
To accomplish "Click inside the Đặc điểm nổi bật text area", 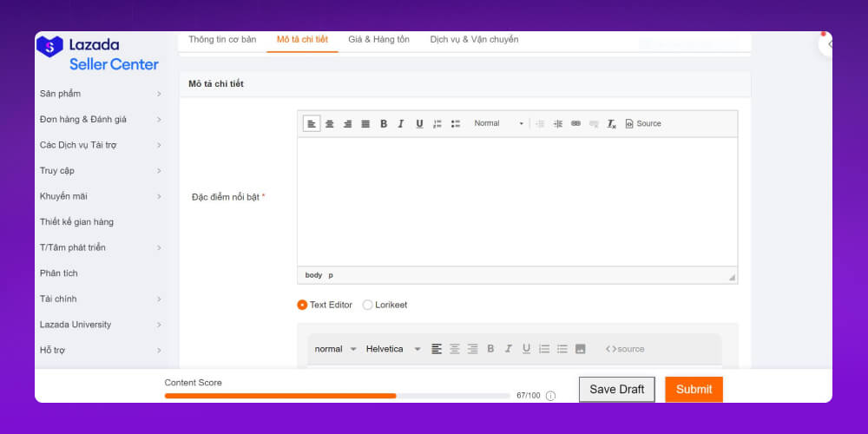I will (517, 201).
